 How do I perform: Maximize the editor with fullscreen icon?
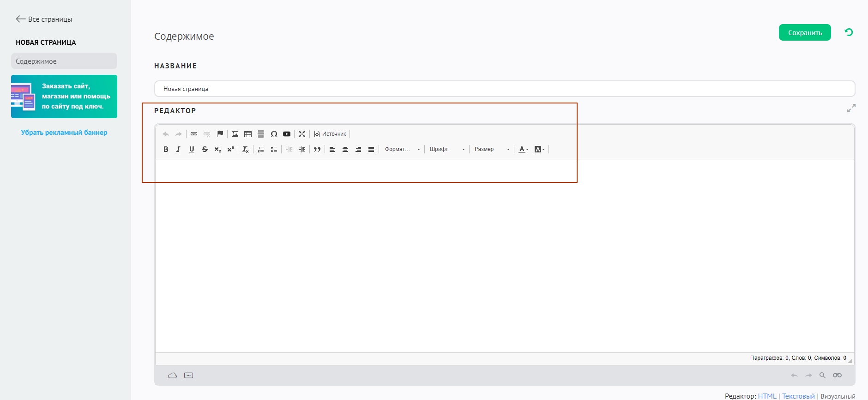(302, 134)
